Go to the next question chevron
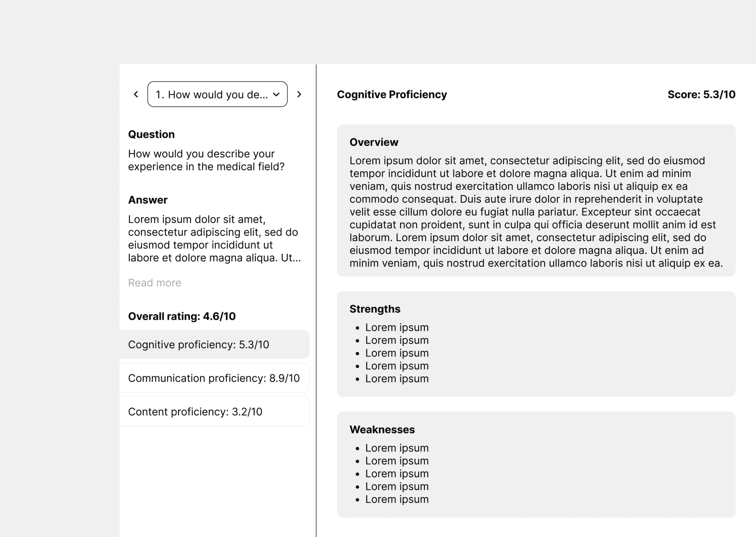 pyautogui.click(x=299, y=94)
